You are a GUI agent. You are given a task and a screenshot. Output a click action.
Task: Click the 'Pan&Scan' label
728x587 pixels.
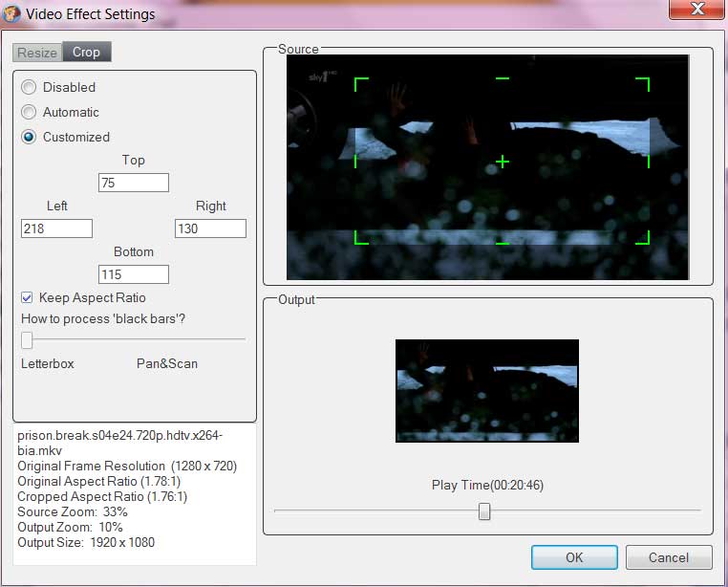[167, 363]
